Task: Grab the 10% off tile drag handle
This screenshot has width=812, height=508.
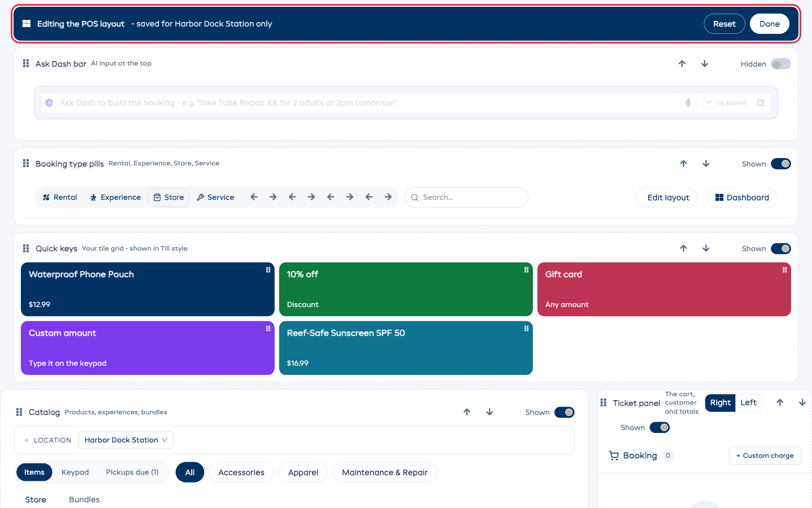Action: pyautogui.click(x=527, y=270)
